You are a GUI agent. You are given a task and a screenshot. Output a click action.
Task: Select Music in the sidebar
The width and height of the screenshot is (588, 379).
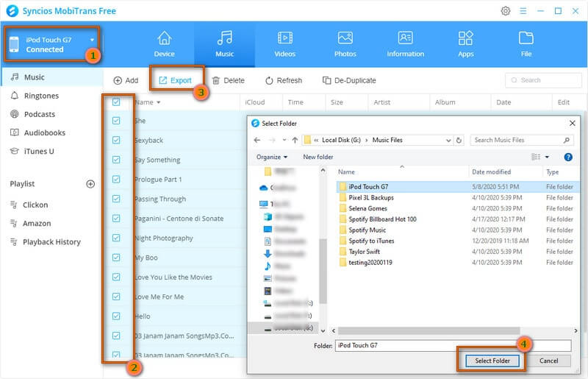tap(51, 77)
